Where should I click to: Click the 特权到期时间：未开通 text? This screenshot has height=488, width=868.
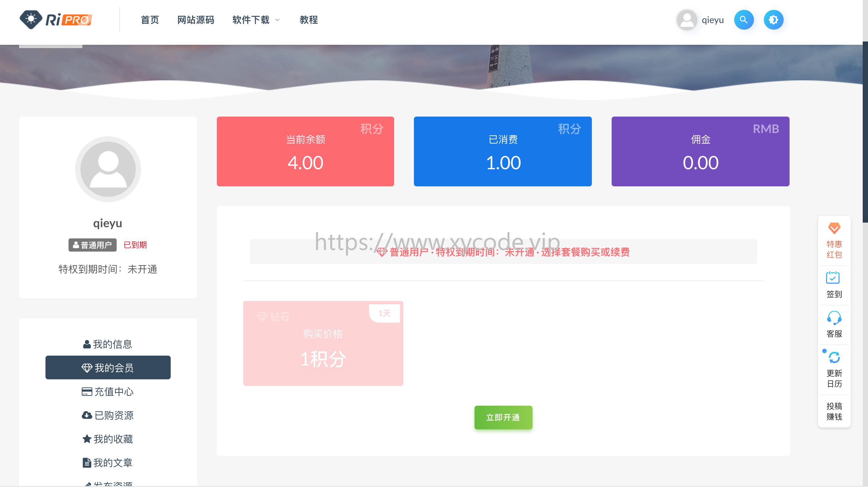pos(108,269)
